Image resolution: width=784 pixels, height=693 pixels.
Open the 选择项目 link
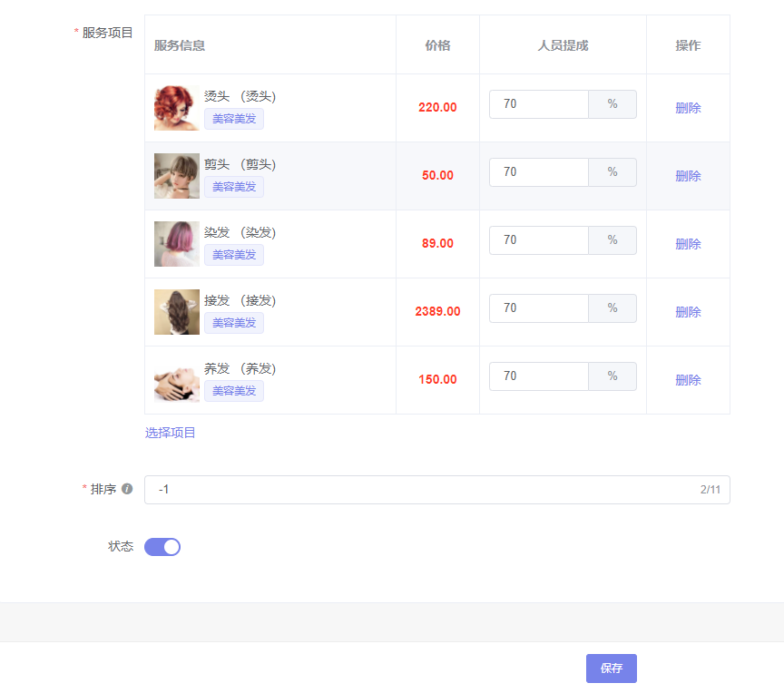pyautogui.click(x=170, y=433)
